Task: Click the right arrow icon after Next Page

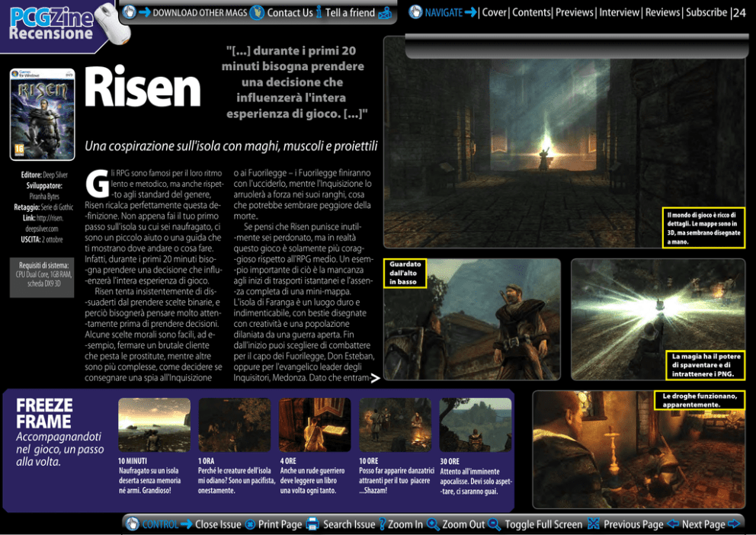Action: click(x=733, y=524)
